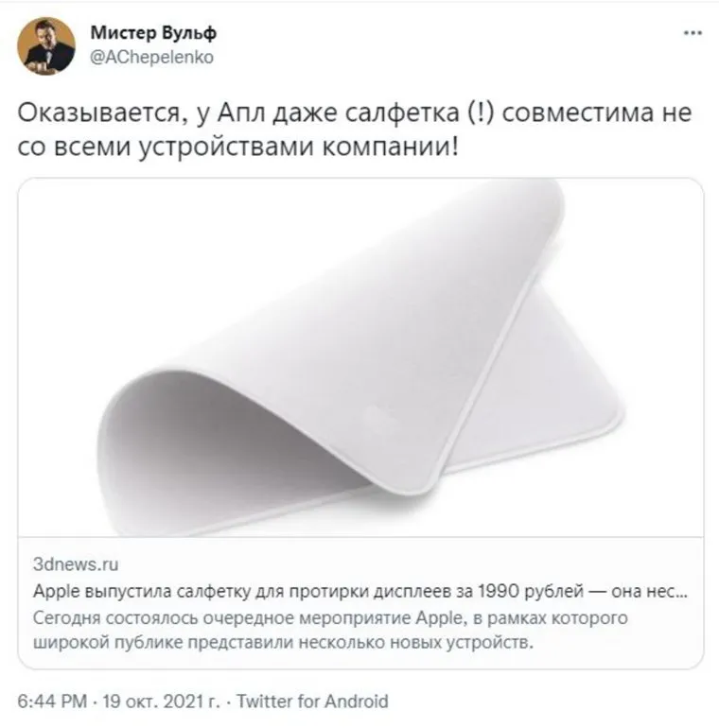Open the polishing cloth preview image
This screenshot has width=719, height=728.
pos(360,357)
